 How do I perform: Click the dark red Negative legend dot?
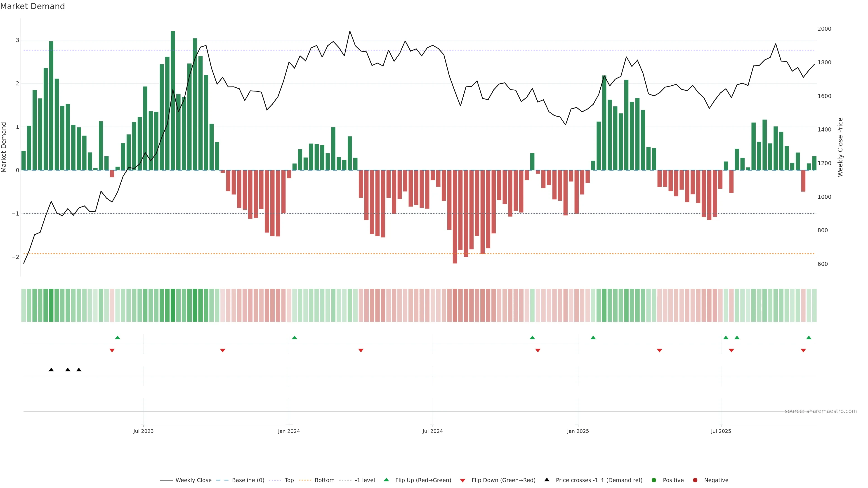coord(695,480)
